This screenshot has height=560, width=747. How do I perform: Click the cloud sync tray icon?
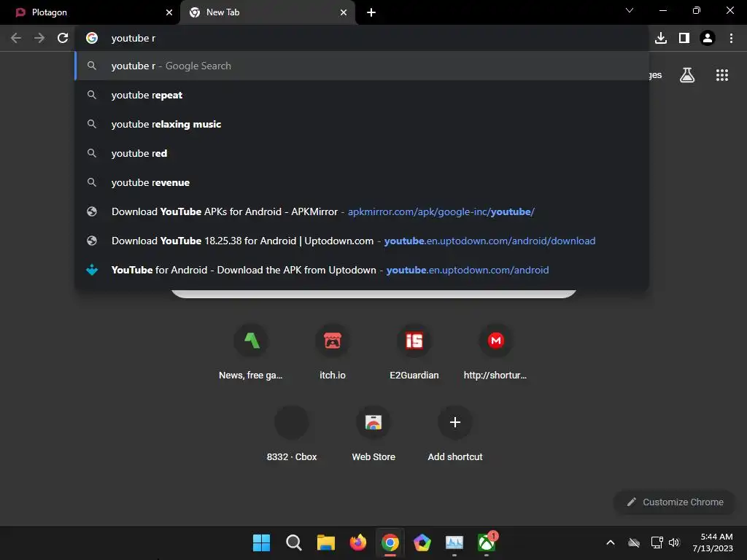(634, 542)
